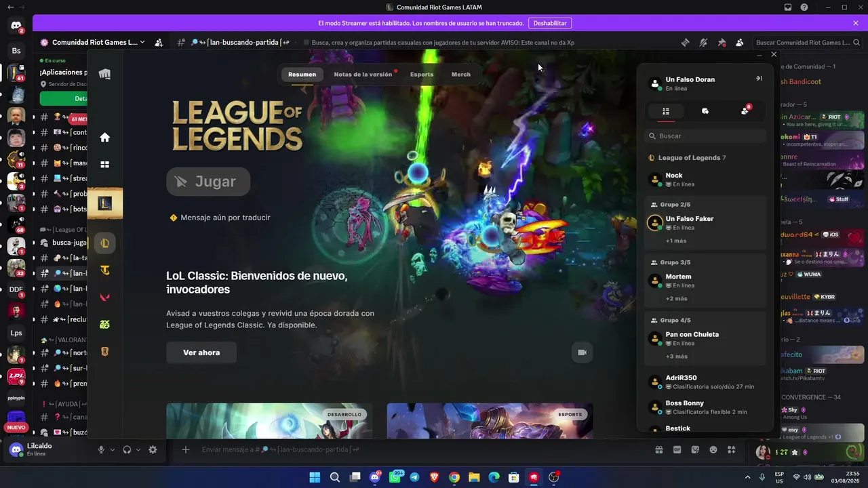The height and width of the screenshot is (488, 868).
Task: Open the game library grid icon
Action: [104, 164]
